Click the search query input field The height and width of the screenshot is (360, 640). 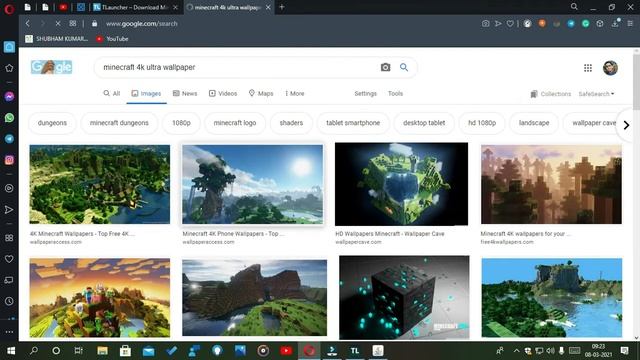coord(239,67)
